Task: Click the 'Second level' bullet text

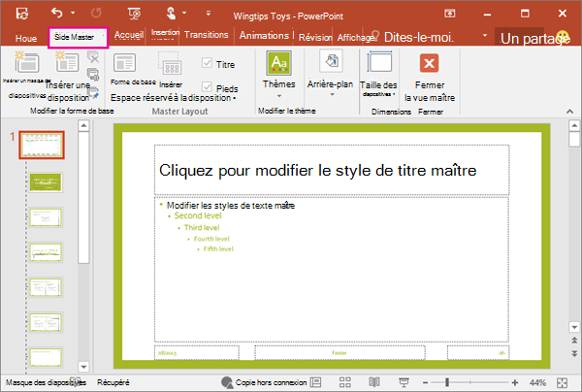Action: [x=198, y=216]
